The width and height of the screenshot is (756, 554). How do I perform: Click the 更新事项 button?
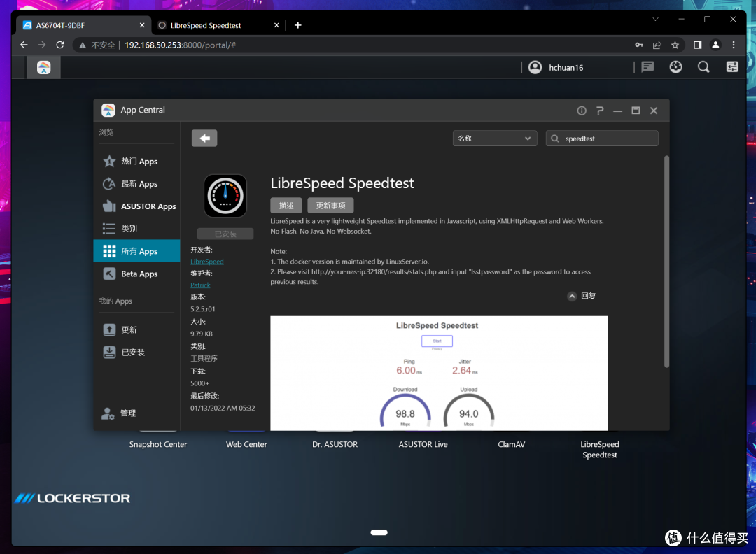[x=330, y=206]
